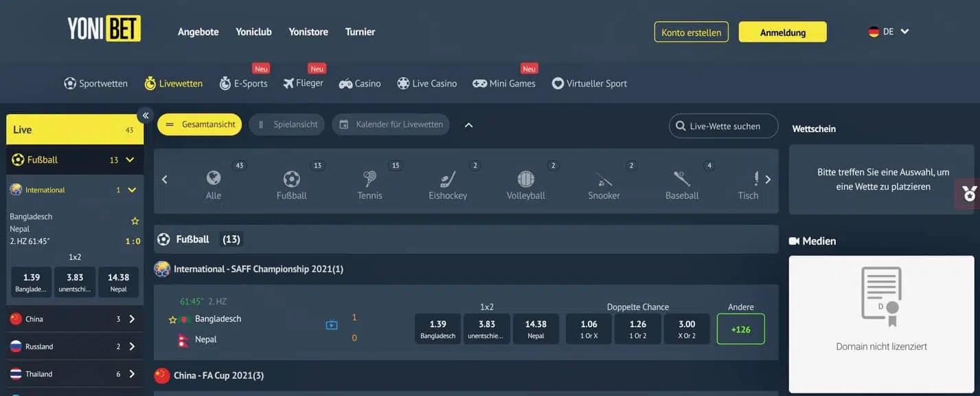Bet 14.38 on Nepal in 1x2
The image size is (980, 396).
[536, 329]
